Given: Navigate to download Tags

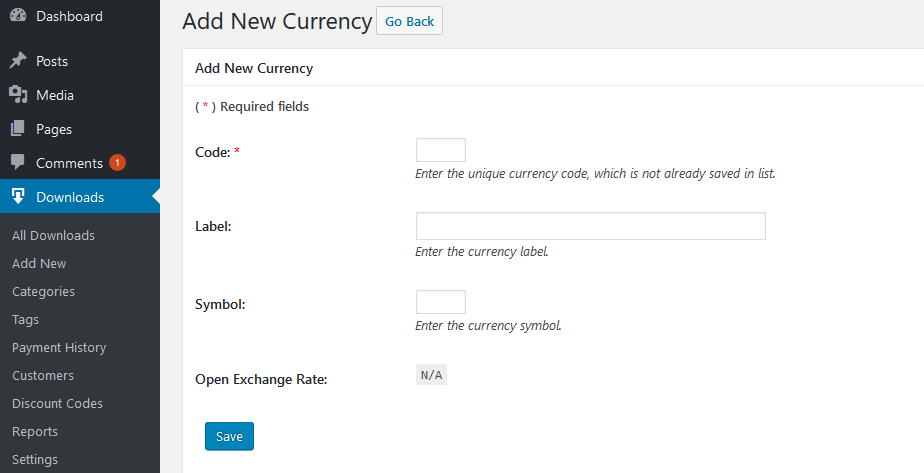Looking at the screenshot, I should coord(26,320).
